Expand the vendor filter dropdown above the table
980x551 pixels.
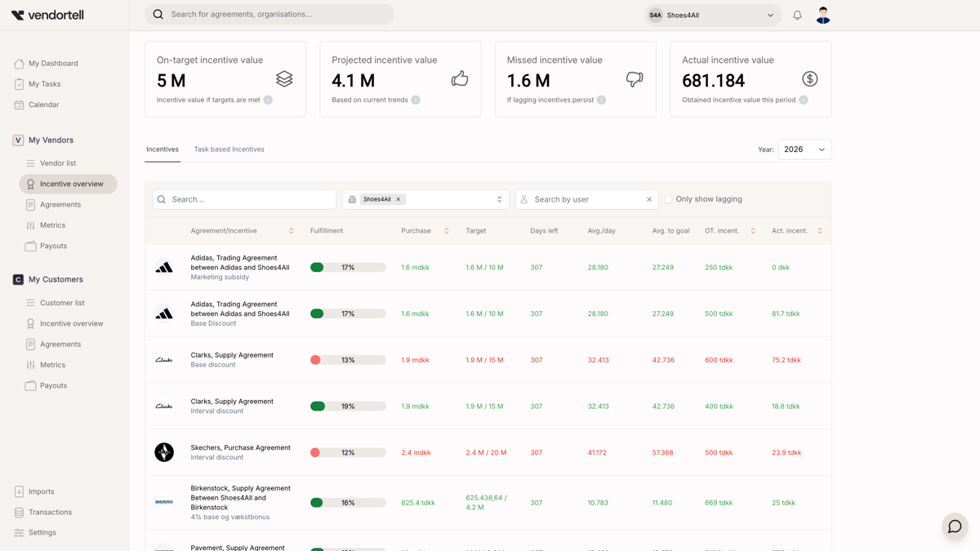tap(498, 198)
